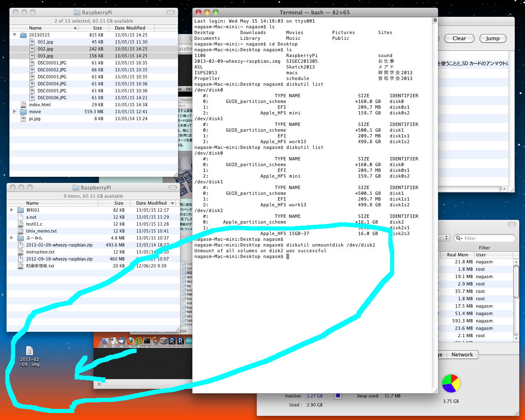Click the 2013-02-09-wheezy-raspbian.zip archive icon
Image resolution: width=525 pixels, height=420 pixels.
tap(21, 245)
